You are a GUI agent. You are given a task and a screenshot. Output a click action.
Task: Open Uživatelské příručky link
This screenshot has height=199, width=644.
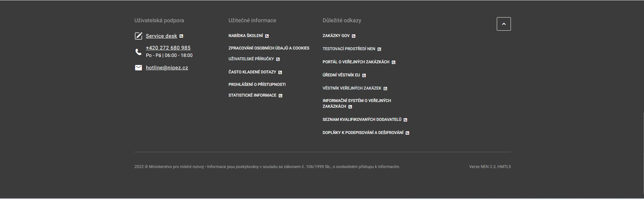(251, 59)
